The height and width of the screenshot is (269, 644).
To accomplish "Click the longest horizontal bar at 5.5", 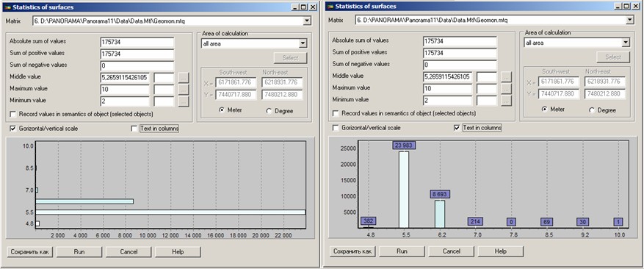I will (170, 212).
